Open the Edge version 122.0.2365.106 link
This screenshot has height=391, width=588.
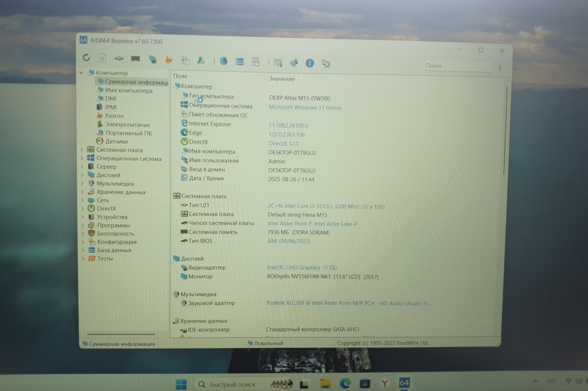(x=287, y=135)
